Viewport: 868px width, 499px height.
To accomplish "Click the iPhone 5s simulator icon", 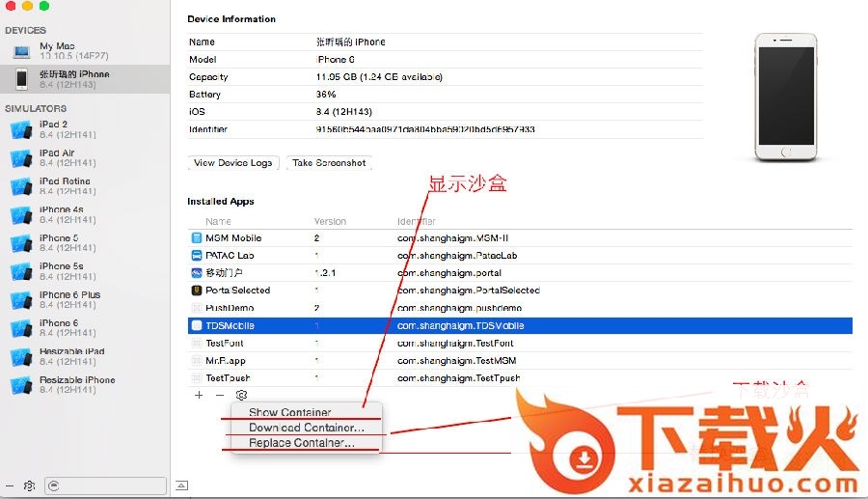I will click(21, 271).
